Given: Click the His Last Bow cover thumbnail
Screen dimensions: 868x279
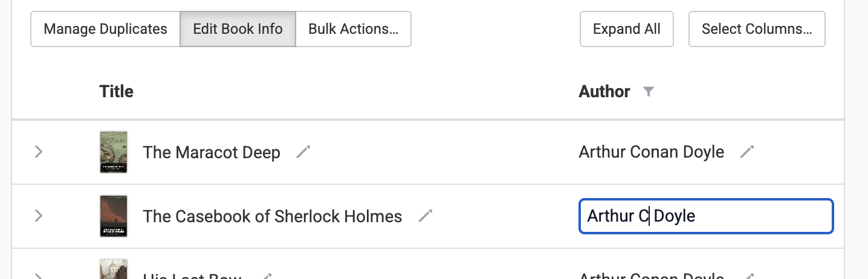Looking at the screenshot, I should 114,270.
